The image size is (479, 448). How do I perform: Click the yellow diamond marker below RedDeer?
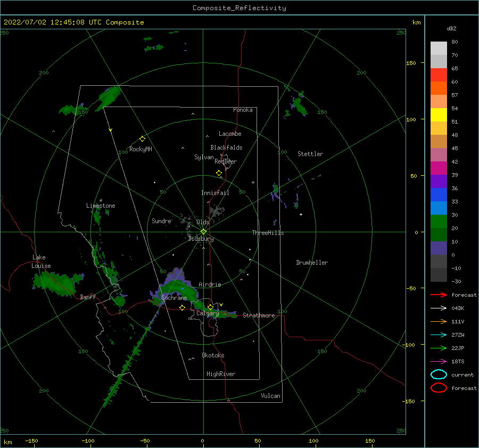coord(219,173)
